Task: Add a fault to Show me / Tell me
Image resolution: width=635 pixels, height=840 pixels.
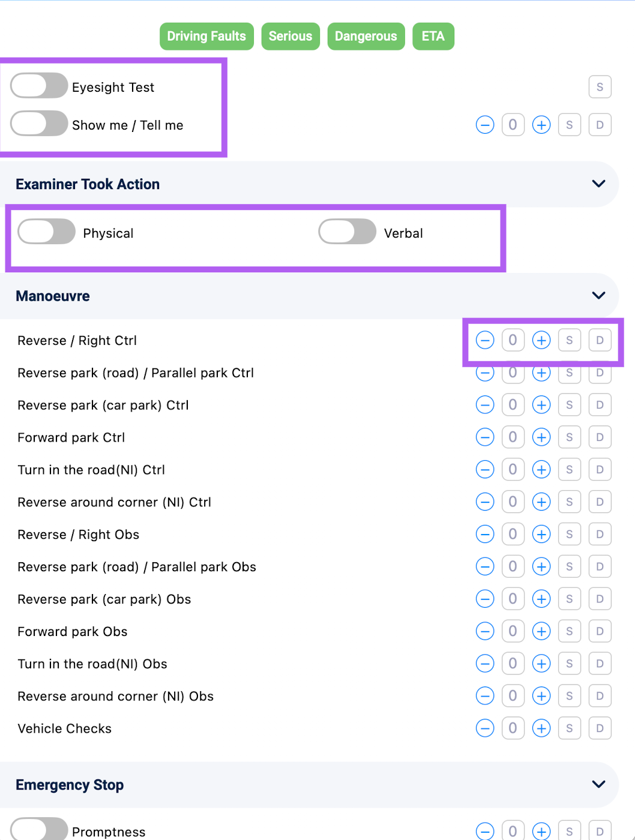Action: tap(541, 125)
